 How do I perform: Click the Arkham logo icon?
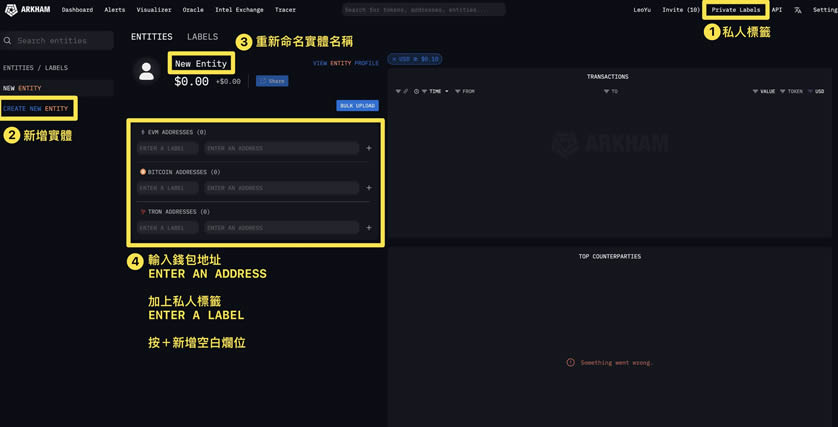(10, 10)
